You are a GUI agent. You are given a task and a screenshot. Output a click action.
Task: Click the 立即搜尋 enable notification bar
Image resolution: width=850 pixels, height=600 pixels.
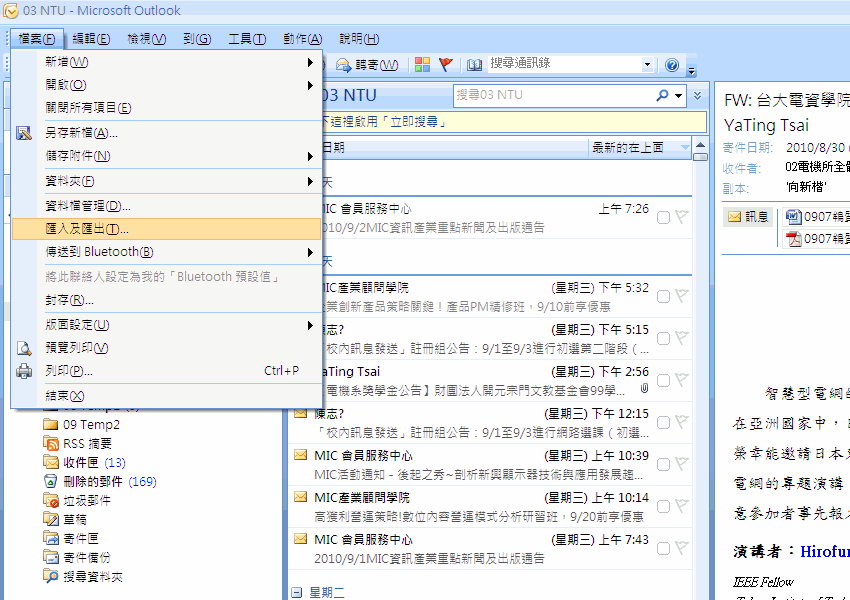[x=514, y=122]
